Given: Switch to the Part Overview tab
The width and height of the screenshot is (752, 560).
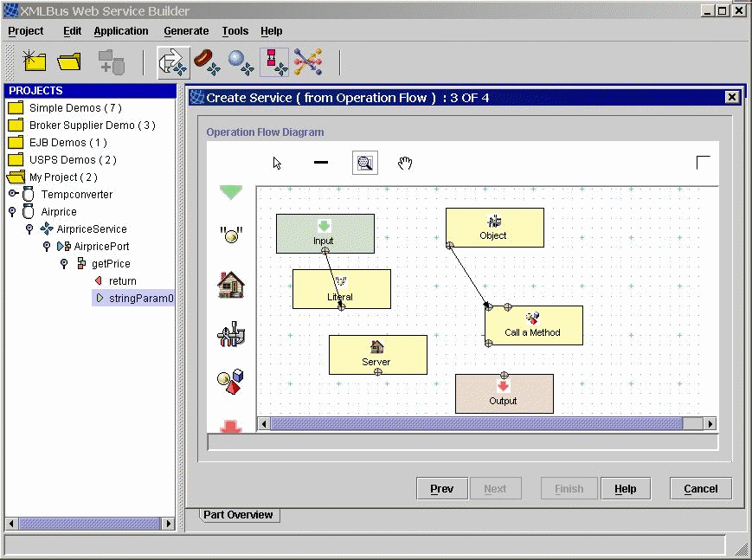Looking at the screenshot, I should [238, 515].
